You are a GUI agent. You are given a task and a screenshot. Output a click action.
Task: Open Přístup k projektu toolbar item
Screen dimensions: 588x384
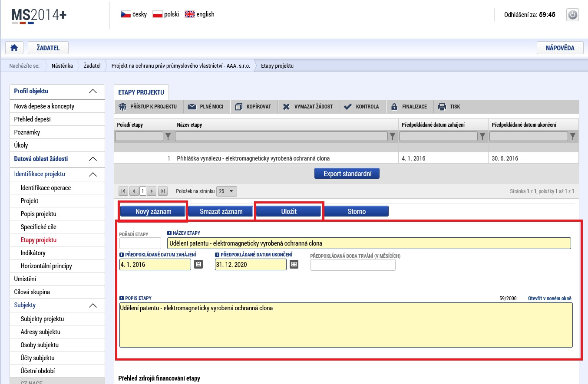click(x=148, y=106)
